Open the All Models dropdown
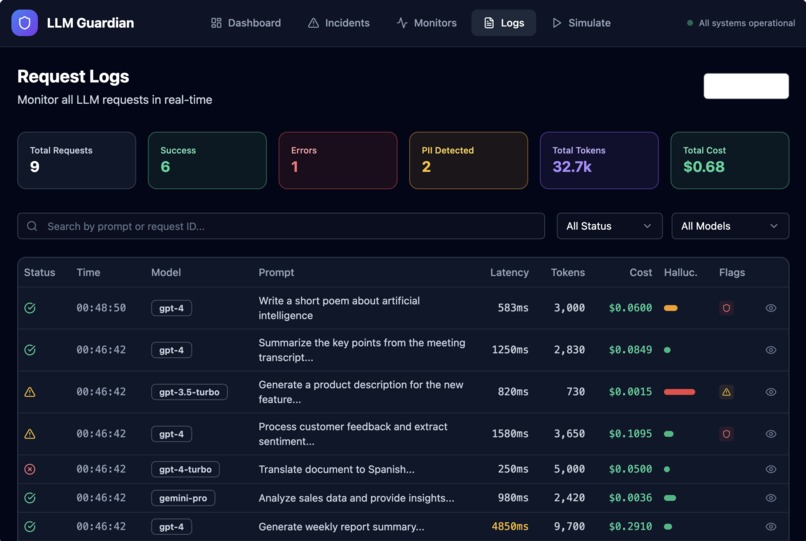 (730, 226)
